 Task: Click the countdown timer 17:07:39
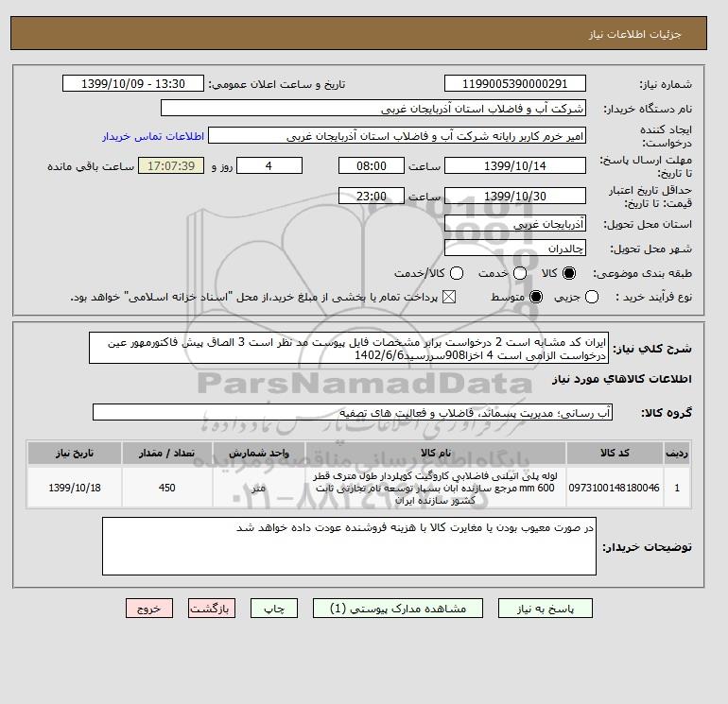click(171, 165)
